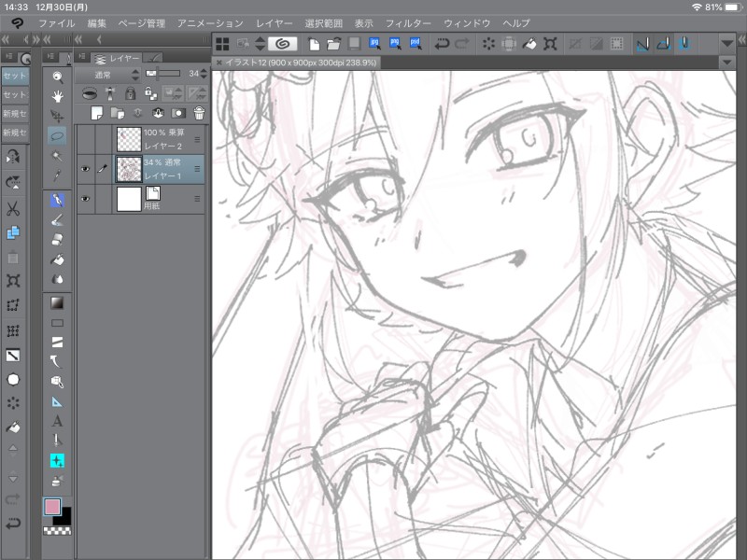The height and width of the screenshot is (560, 747).
Task: Toggle snap to ruler icon
Action: (642, 44)
